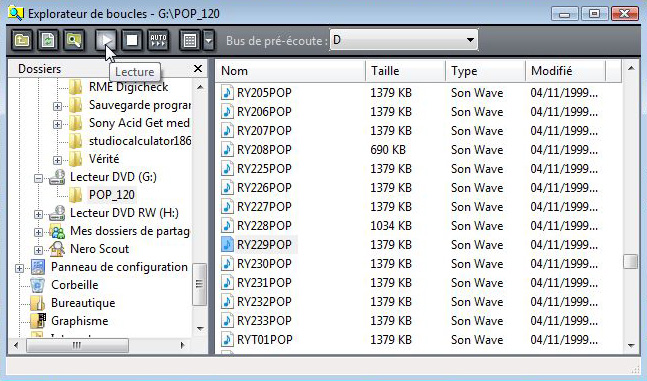Select the file RY225POP

[x=264, y=169]
